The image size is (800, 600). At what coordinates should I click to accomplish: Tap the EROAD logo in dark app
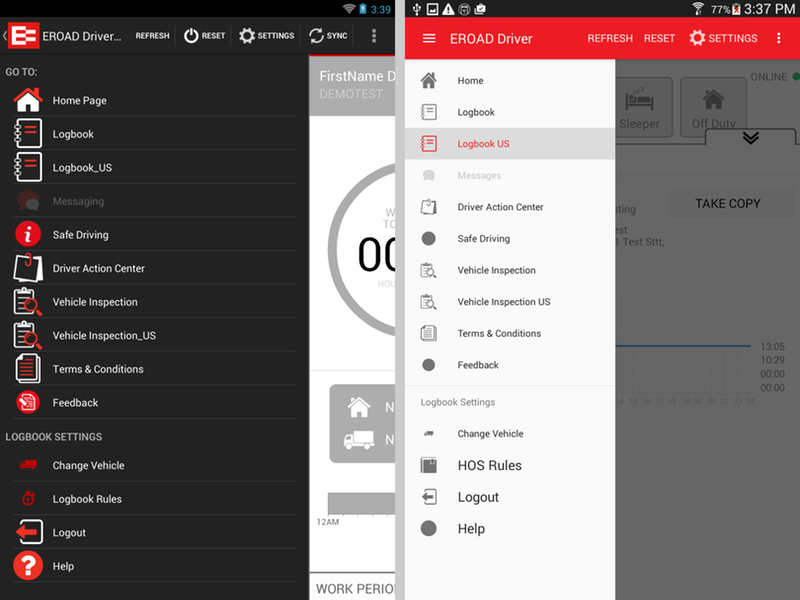point(23,36)
